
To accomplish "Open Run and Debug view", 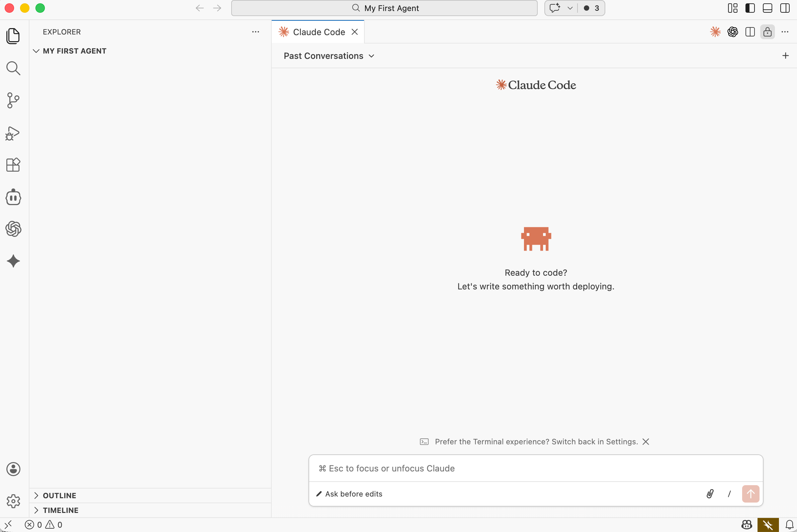I will (x=13, y=133).
